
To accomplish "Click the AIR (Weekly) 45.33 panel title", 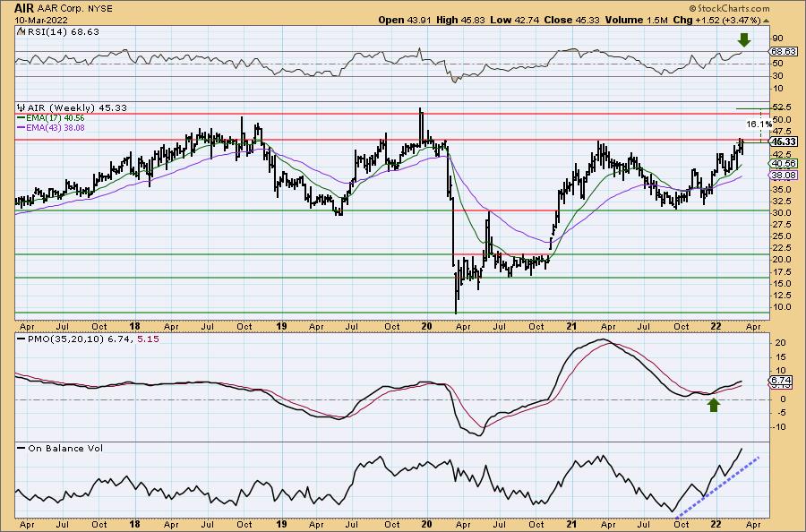I will click(77, 108).
